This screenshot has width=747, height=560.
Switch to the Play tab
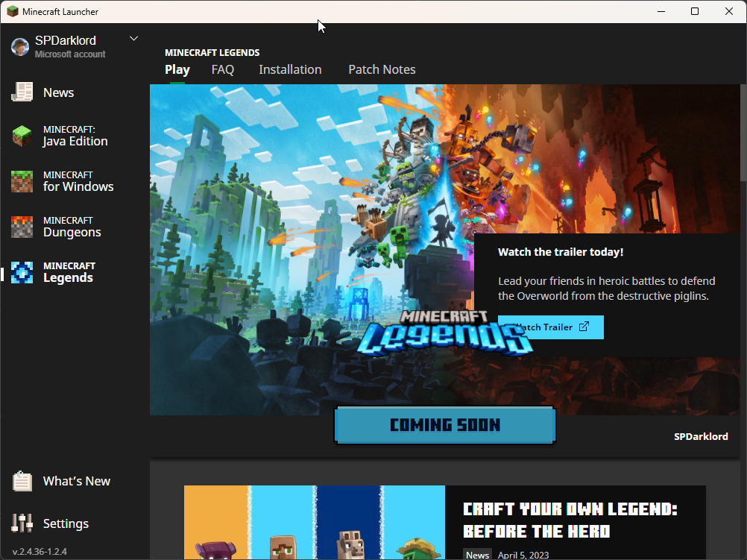point(177,69)
